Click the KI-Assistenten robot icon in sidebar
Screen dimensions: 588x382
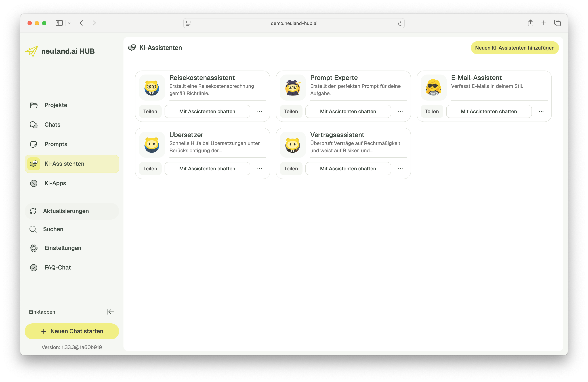tap(34, 164)
